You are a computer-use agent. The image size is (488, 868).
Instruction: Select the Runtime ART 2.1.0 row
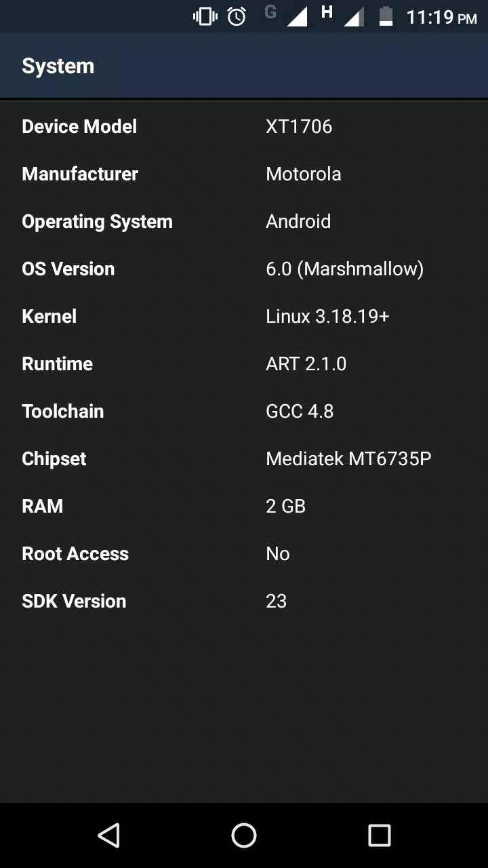click(x=244, y=363)
